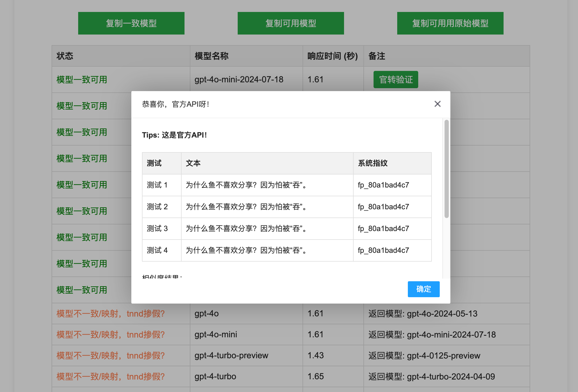Click the 状态 column header
This screenshot has width=578, height=392.
121,56
